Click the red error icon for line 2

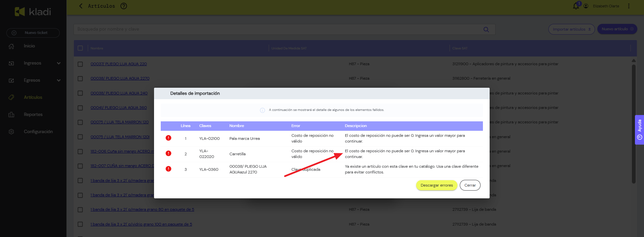(x=168, y=153)
